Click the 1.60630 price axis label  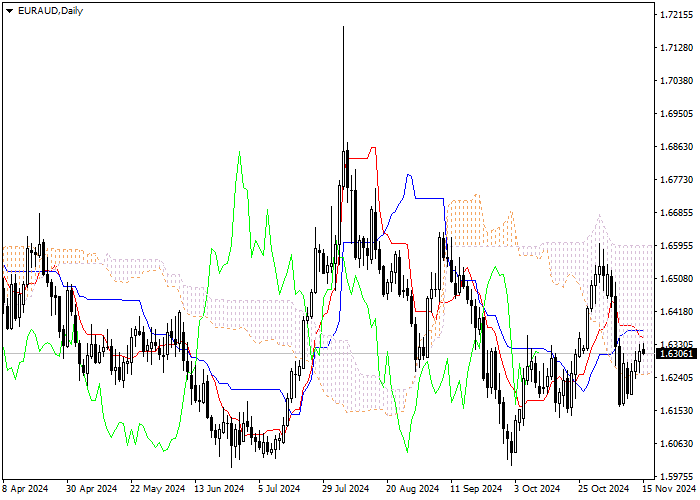(x=677, y=444)
